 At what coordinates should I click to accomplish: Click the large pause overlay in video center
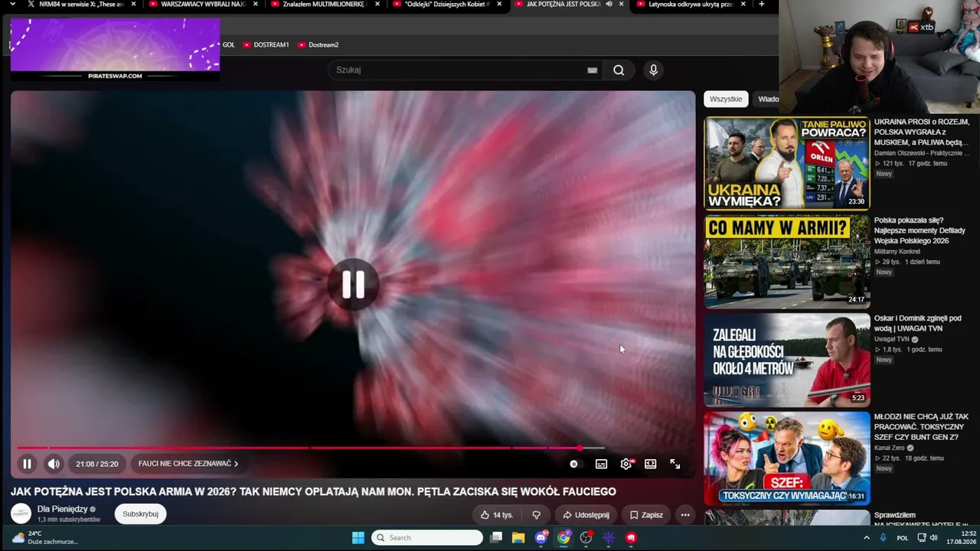click(x=353, y=285)
